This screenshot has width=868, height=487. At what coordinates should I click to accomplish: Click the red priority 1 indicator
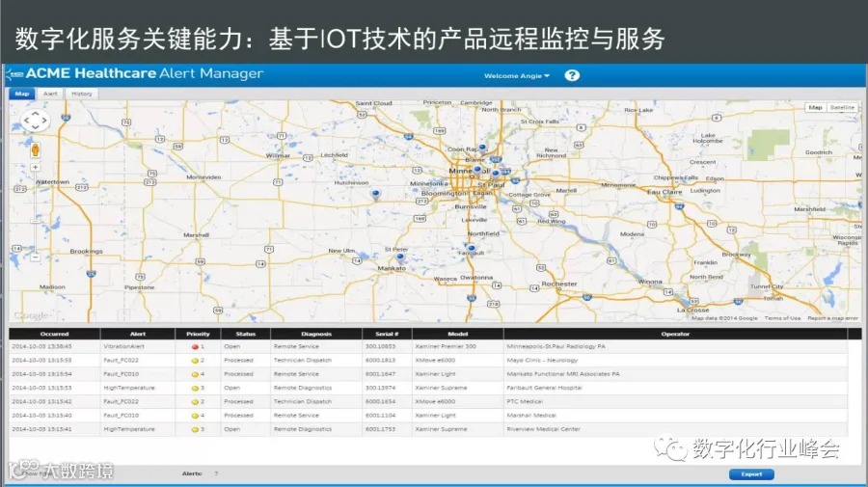[x=195, y=347]
